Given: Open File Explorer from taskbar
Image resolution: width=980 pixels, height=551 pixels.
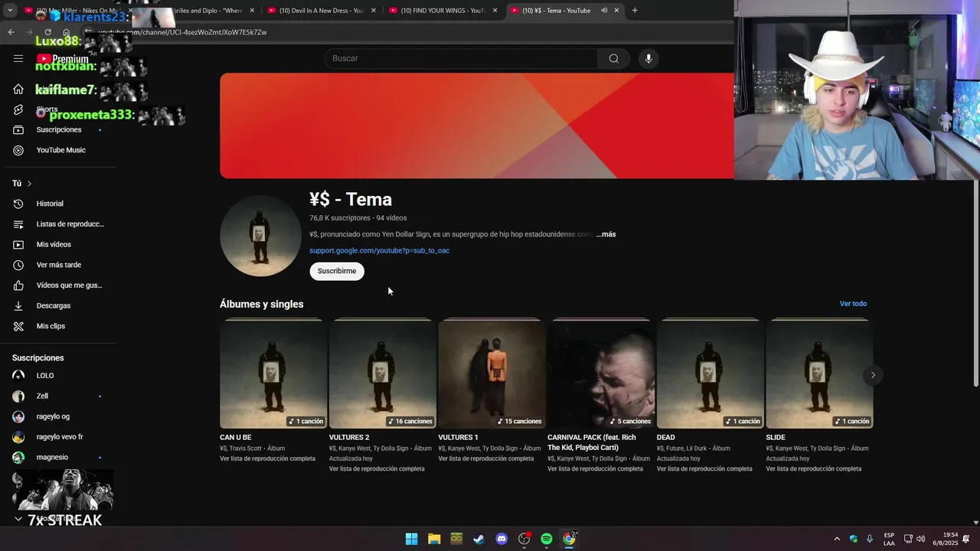Looking at the screenshot, I should coord(434,539).
